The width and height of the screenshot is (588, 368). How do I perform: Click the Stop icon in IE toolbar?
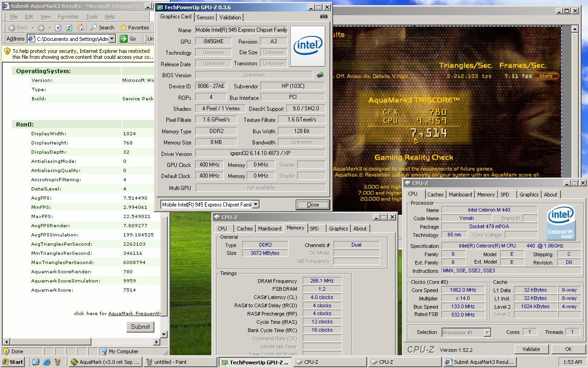[58, 28]
